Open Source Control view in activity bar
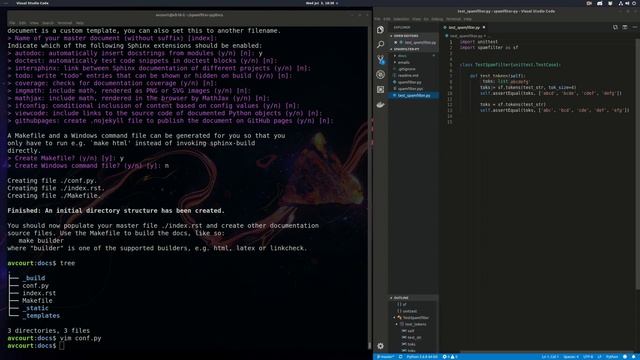Screen dimensions: 640x360 click(x=380, y=60)
